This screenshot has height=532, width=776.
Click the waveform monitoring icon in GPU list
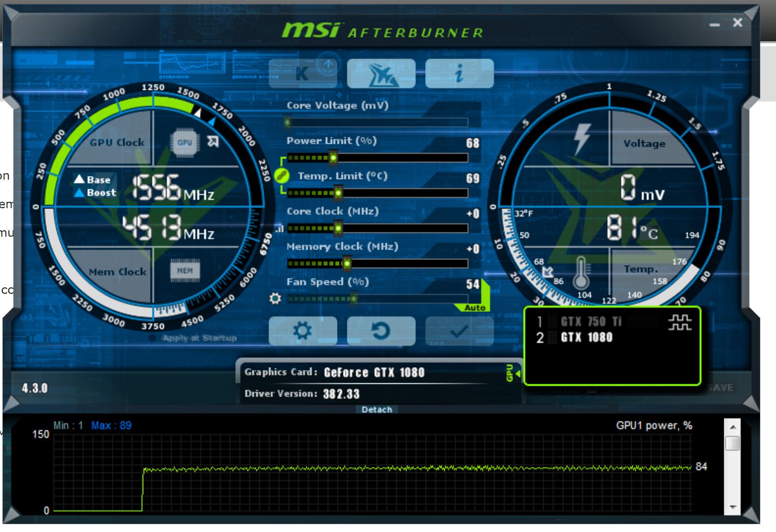pyautogui.click(x=680, y=322)
